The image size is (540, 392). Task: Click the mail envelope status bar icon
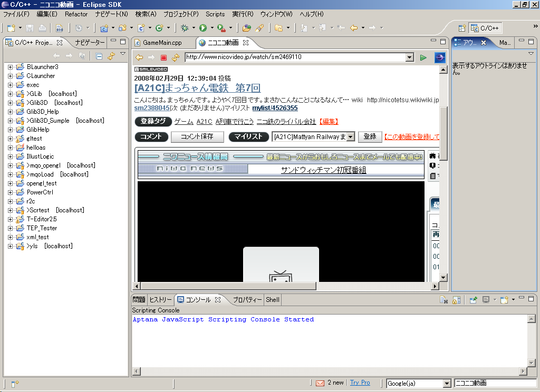coord(320,383)
